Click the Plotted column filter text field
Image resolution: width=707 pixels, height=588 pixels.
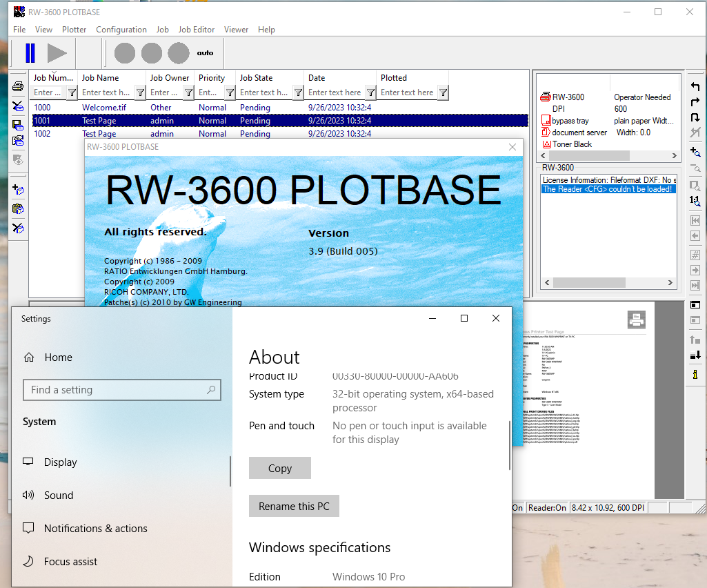(x=408, y=92)
